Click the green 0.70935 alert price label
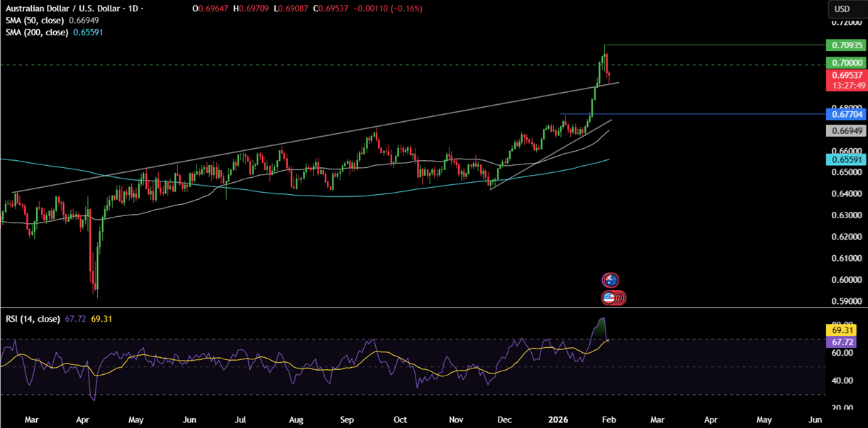Screen dimensions: 868x428 tap(846, 45)
